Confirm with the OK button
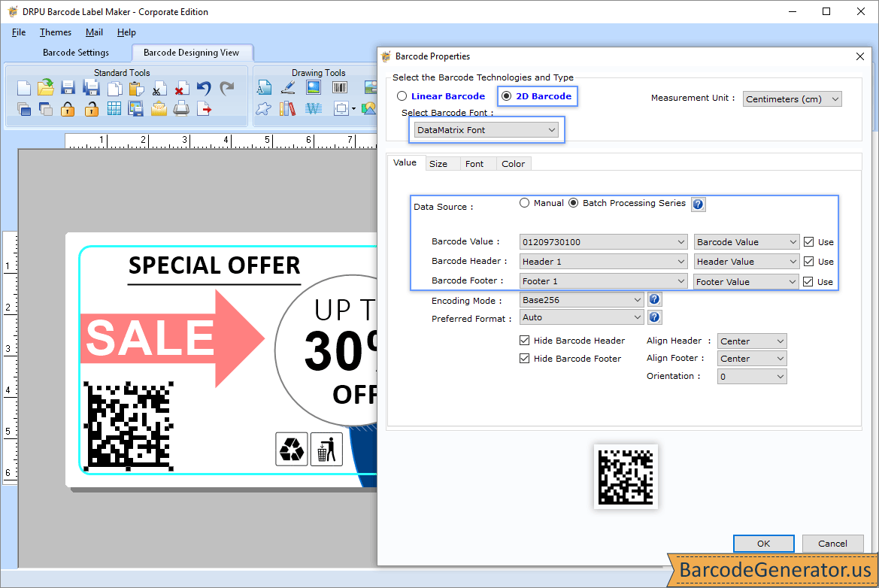This screenshot has height=588, width=879. [x=763, y=544]
